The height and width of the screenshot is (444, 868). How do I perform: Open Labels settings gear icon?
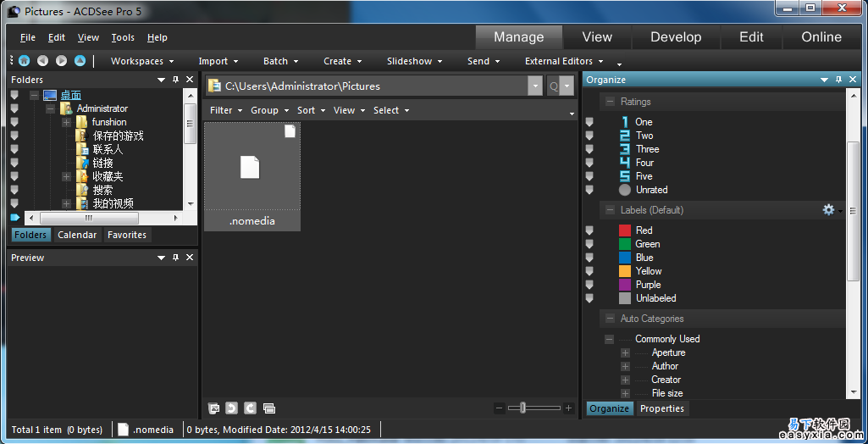click(x=828, y=209)
